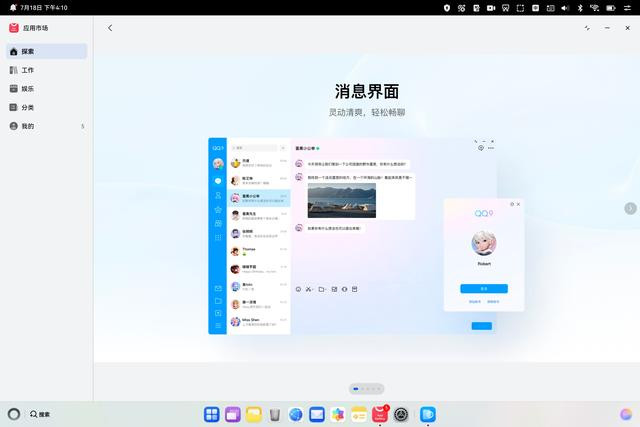640x427 pixels.
Task: Open 分类 in the sidebar
Action: (47, 107)
